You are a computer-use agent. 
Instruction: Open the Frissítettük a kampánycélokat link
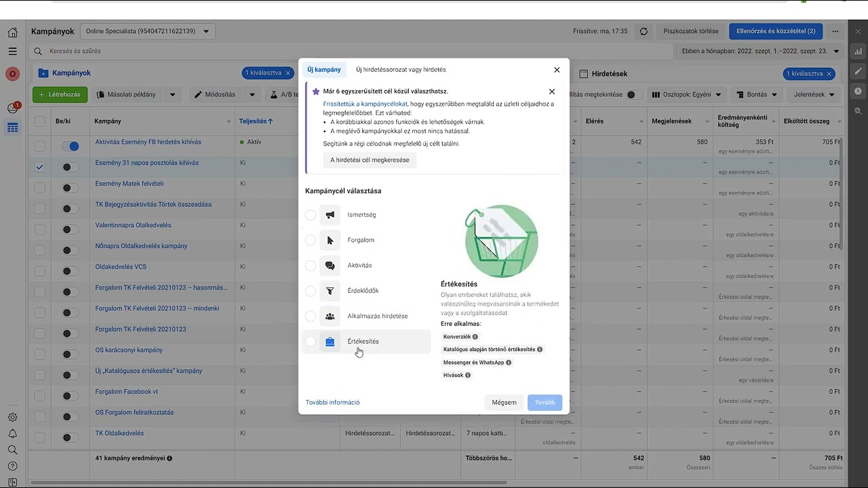365,104
